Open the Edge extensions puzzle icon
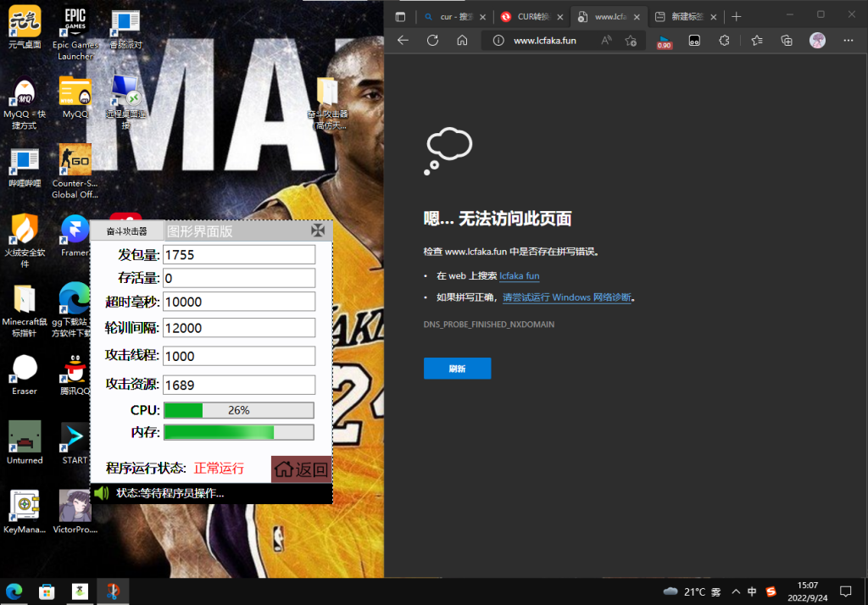 (x=724, y=40)
